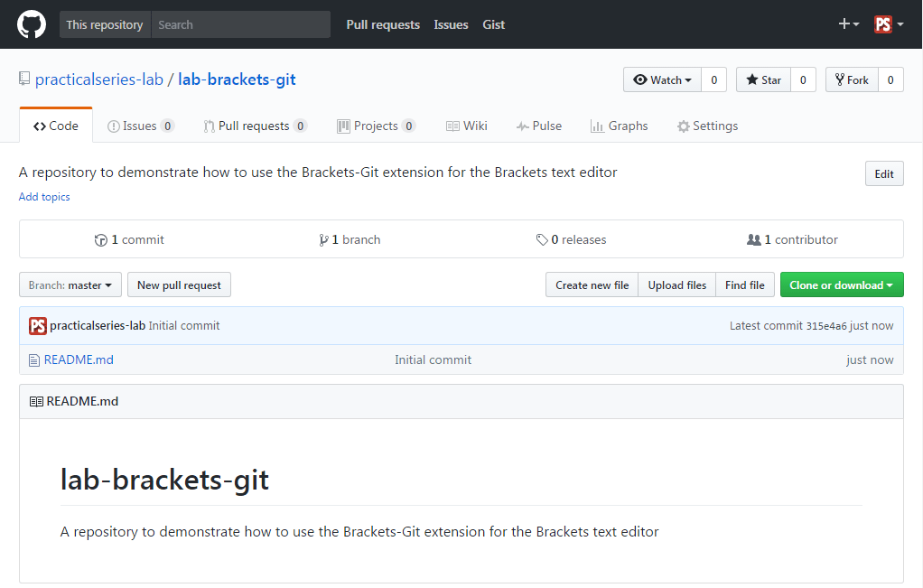Click the New pull request button
Screen dimensions: 923x588
point(179,285)
